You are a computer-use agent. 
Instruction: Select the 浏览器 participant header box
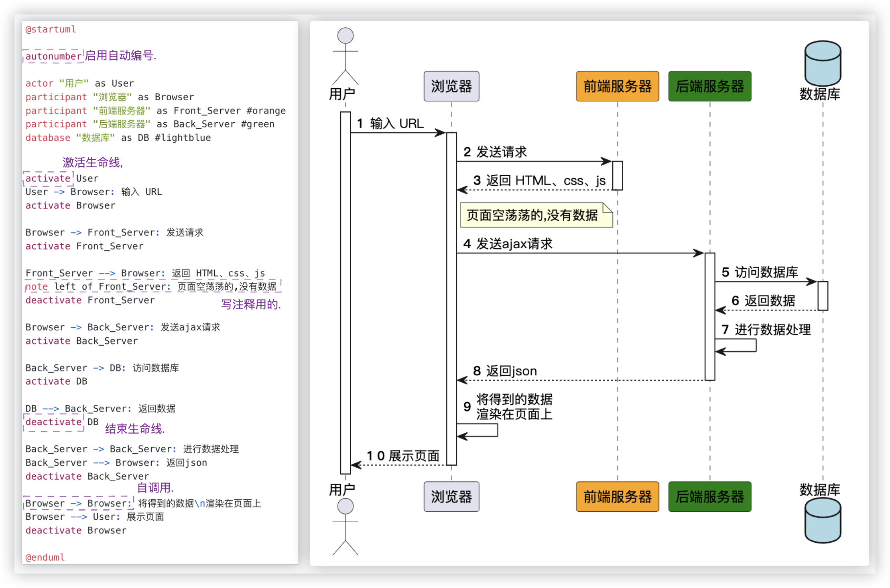pyautogui.click(x=451, y=86)
